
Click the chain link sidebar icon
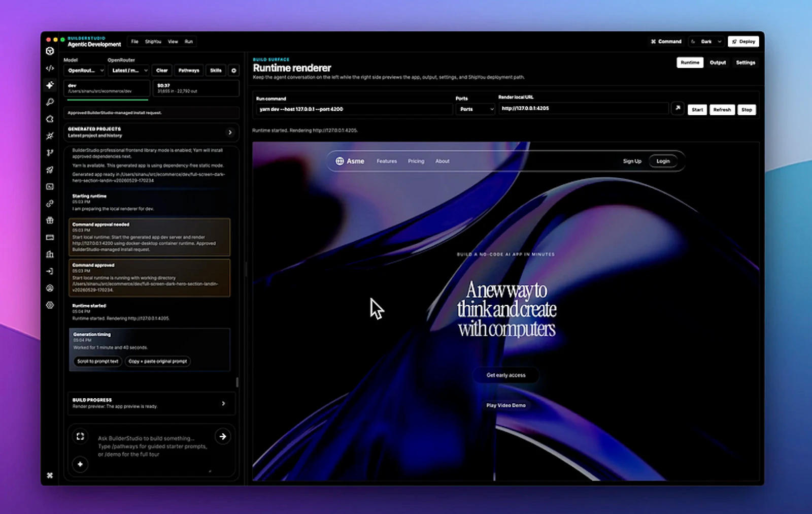click(x=50, y=203)
